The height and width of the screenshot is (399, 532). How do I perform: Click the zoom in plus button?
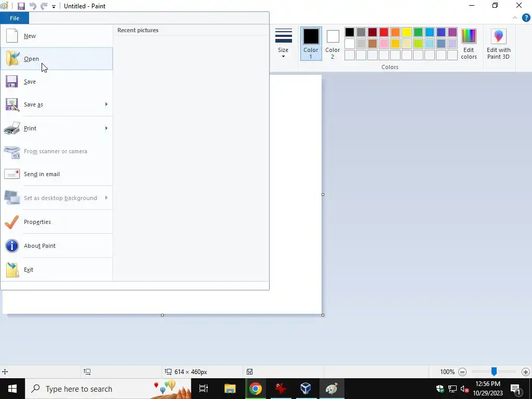pos(526,372)
